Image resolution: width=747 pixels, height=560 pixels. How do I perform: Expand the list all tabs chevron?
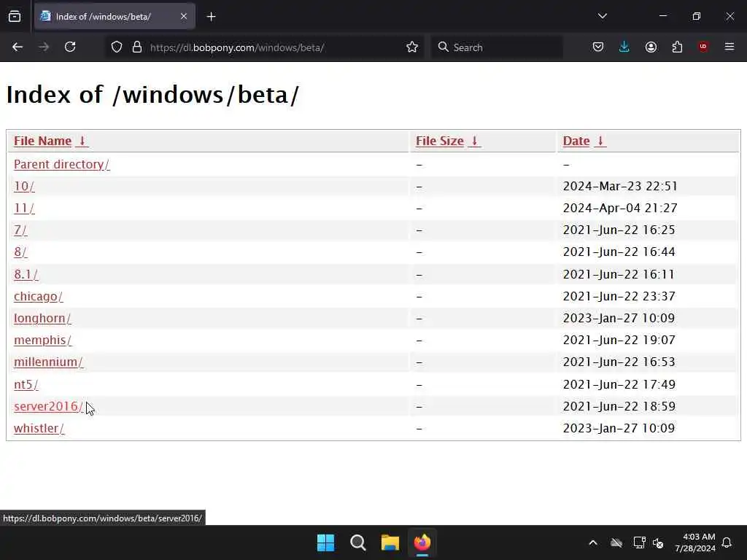tap(602, 16)
